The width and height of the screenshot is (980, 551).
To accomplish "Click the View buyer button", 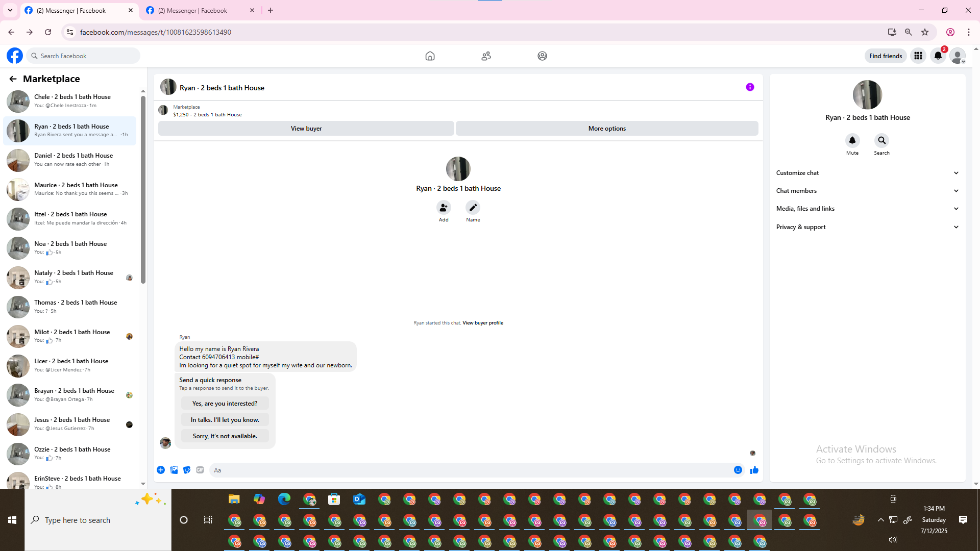I will (x=306, y=129).
